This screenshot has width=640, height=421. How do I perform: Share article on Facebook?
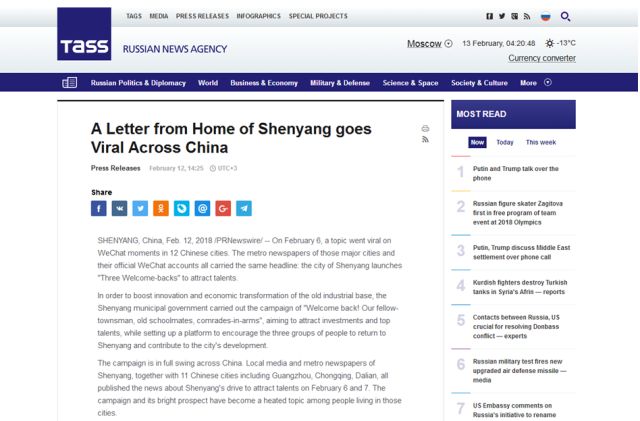click(x=99, y=208)
